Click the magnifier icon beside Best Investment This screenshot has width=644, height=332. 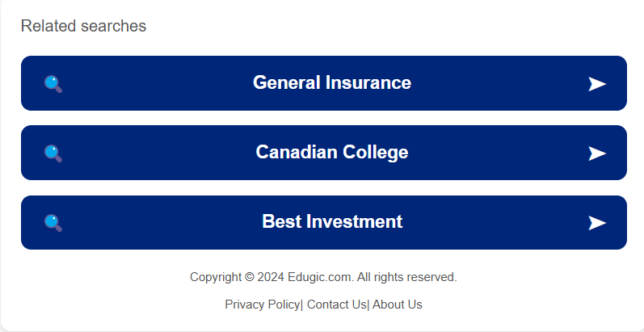(x=53, y=223)
